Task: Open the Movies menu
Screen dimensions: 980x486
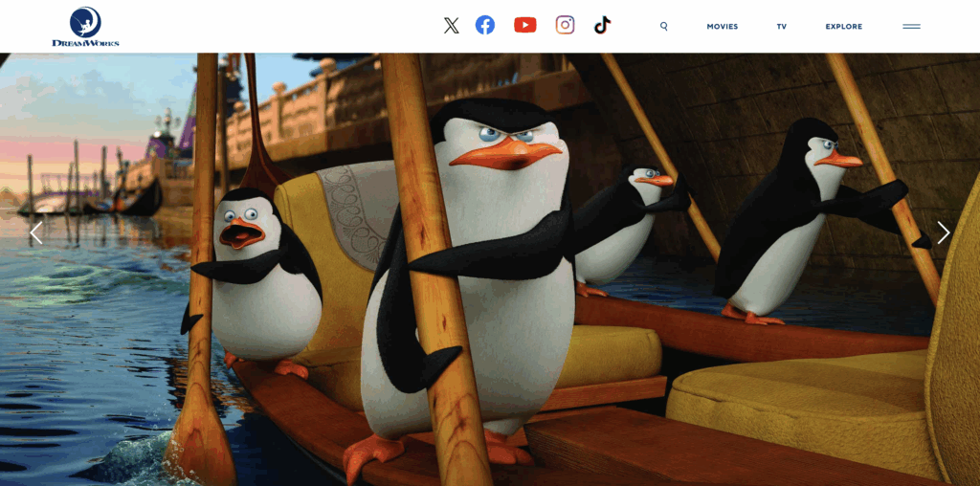Action: 723,26
